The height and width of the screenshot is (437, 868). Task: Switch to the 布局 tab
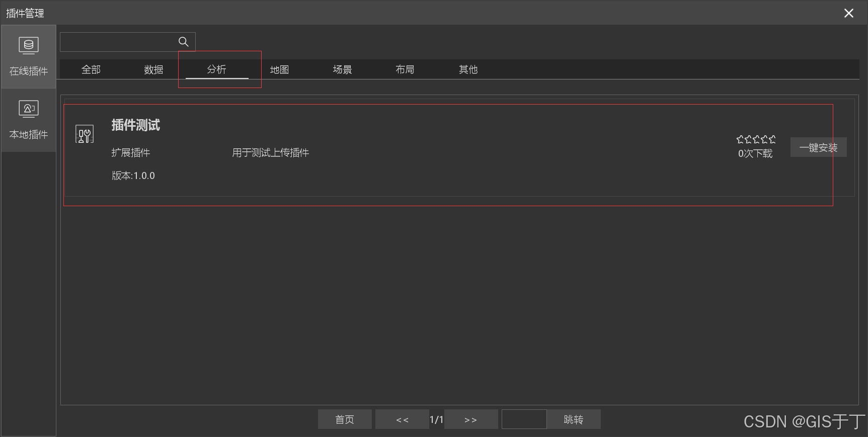pyautogui.click(x=405, y=69)
